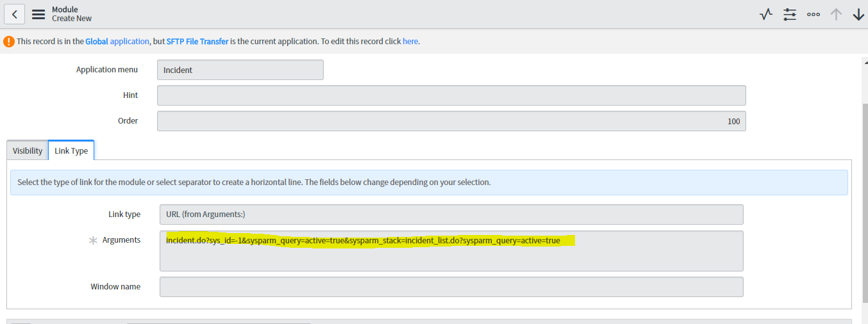The width and height of the screenshot is (868, 324).
Task: Click the blue link type instruction message
Action: coord(429,182)
